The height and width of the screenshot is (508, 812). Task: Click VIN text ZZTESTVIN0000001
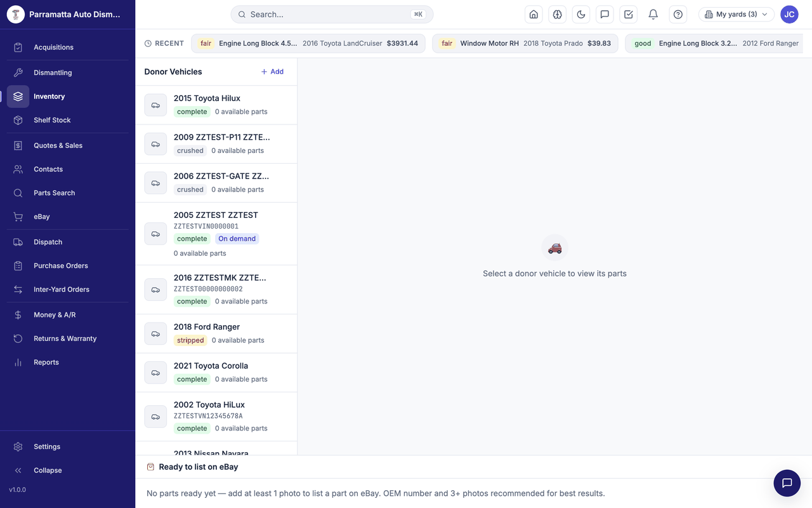206,226
